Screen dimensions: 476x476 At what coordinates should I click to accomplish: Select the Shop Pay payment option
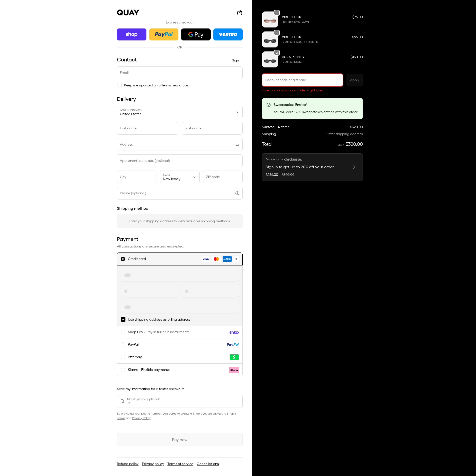tap(180, 332)
